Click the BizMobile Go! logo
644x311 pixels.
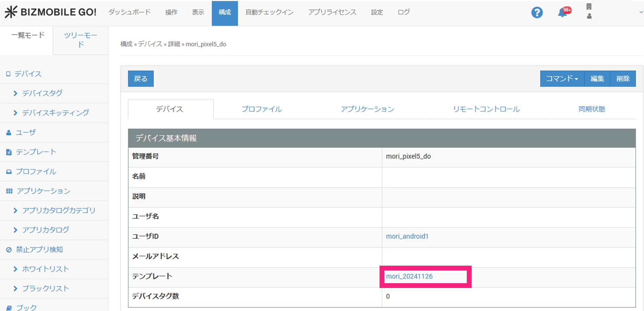50,12
